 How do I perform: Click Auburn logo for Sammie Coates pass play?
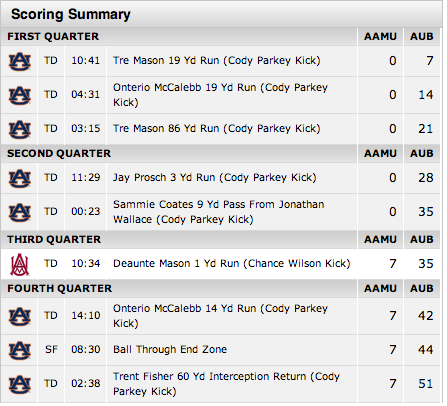click(20, 212)
